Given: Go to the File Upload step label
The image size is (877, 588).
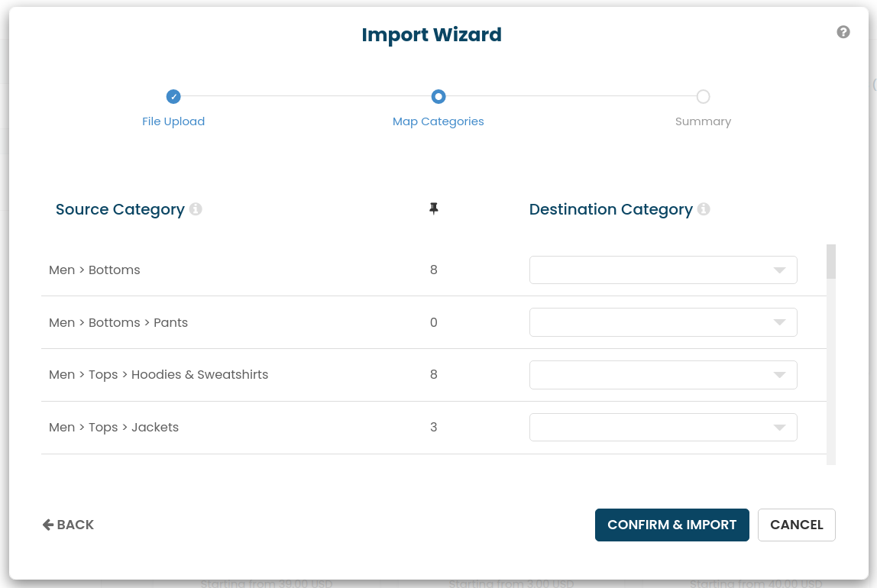Looking at the screenshot, I should pyautogui.click(x=173, y=121).
